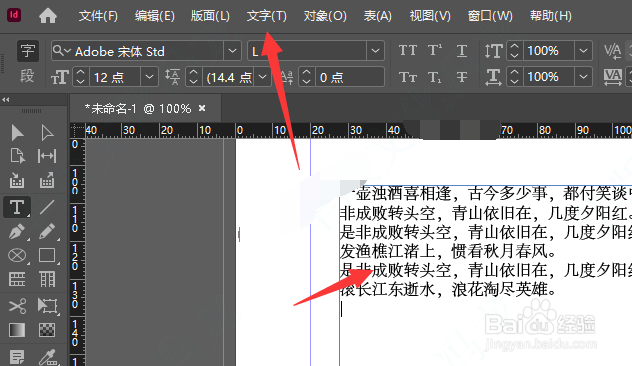
Task: Select the Scissors tool
Action: (x=17, y=306)
